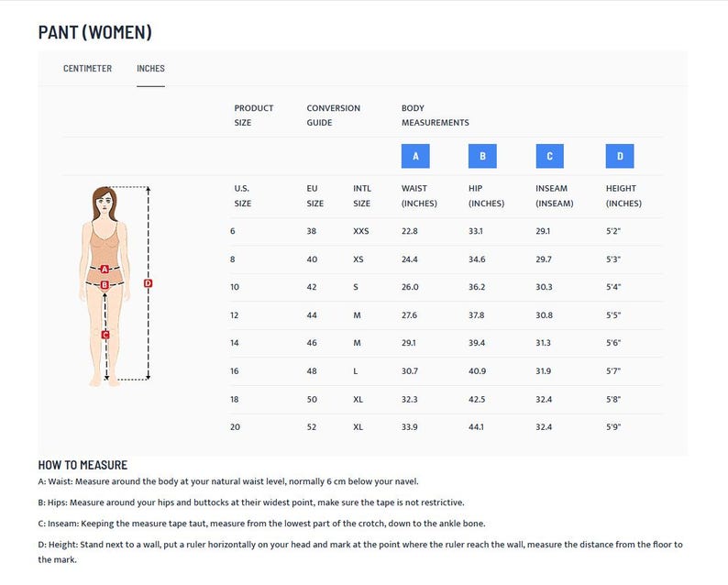Click EU size 52 cell
This screenshot has width=728, height=585.
312,427
